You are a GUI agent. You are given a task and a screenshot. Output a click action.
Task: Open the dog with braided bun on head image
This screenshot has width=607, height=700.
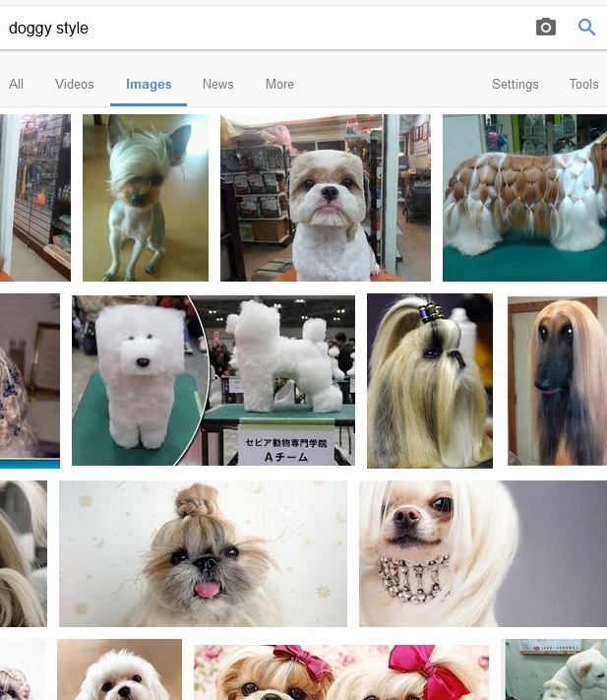(203, 553)
